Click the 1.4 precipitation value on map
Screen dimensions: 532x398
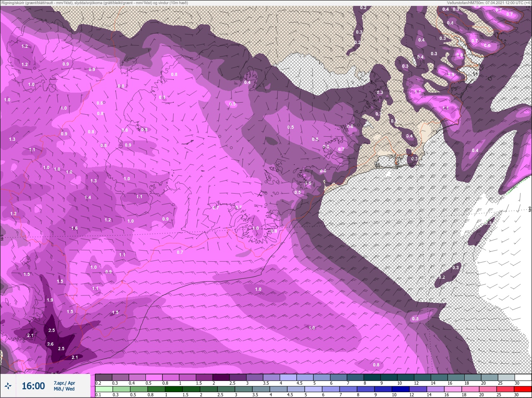88,197
